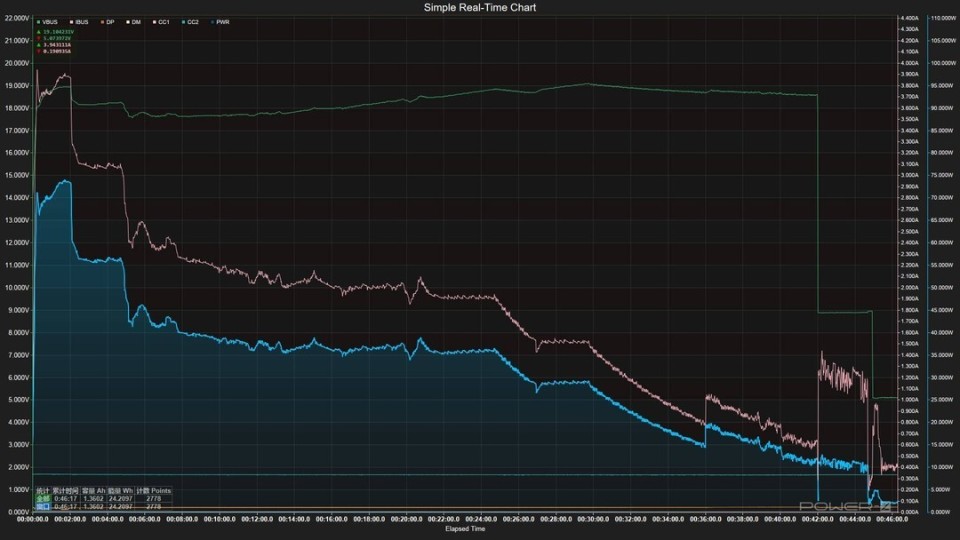This screenshot has height=540, width=960.
Task: Click the Simple Real-Time Chart title
Action: click(480, 7)
